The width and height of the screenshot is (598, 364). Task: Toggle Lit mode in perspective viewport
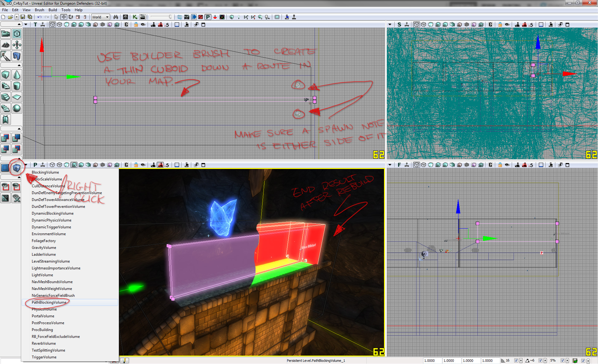click(x=74, y=165)
